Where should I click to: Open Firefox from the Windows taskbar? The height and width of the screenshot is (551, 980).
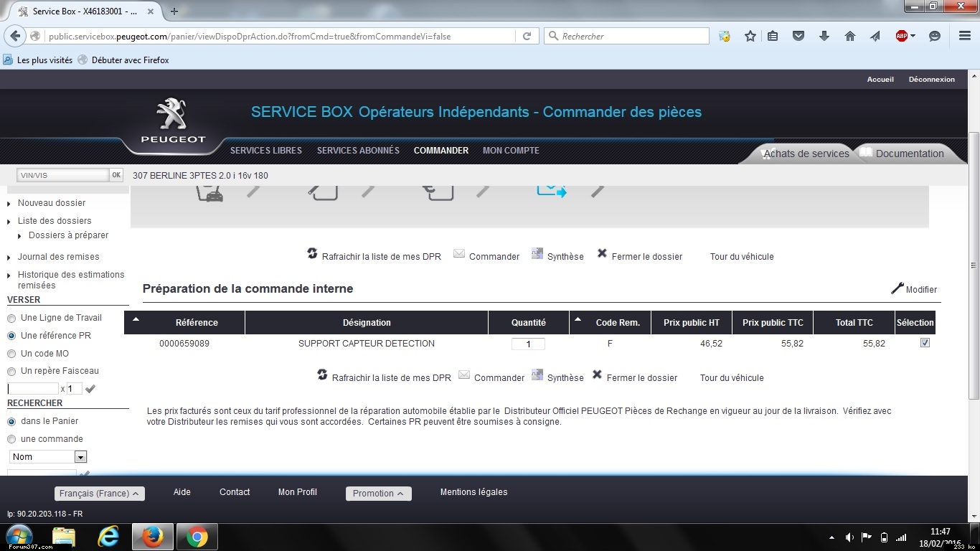coord(152,537)
